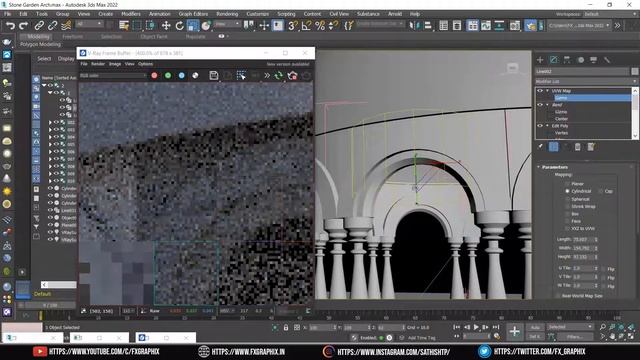Click the Render teapot icon in toolbar

(x=530, y=26)
